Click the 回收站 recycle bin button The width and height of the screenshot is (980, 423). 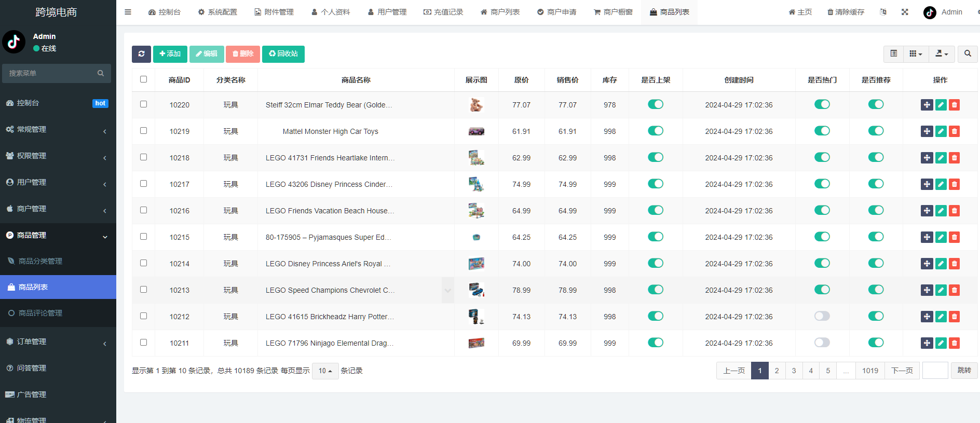283,54
